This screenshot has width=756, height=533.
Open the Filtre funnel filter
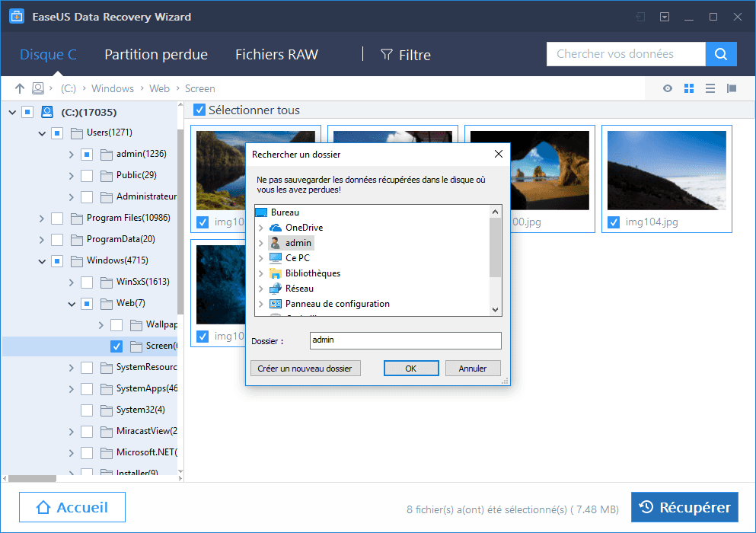406,55
